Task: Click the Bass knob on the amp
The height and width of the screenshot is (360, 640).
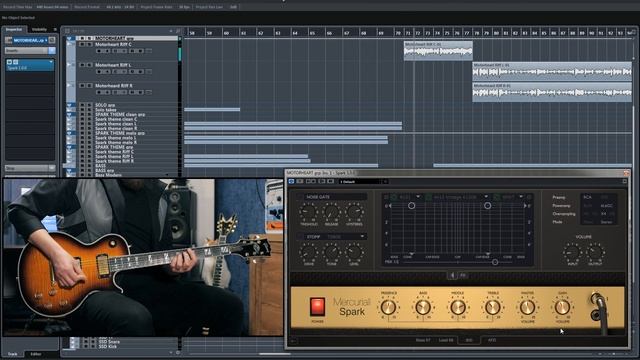Action: coord(423,307)
